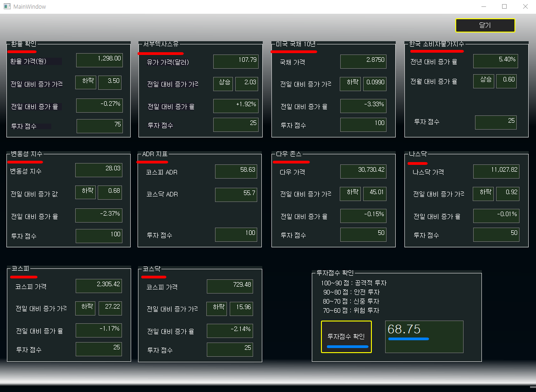Click the 환율 change value 3.50

point(110,82)
